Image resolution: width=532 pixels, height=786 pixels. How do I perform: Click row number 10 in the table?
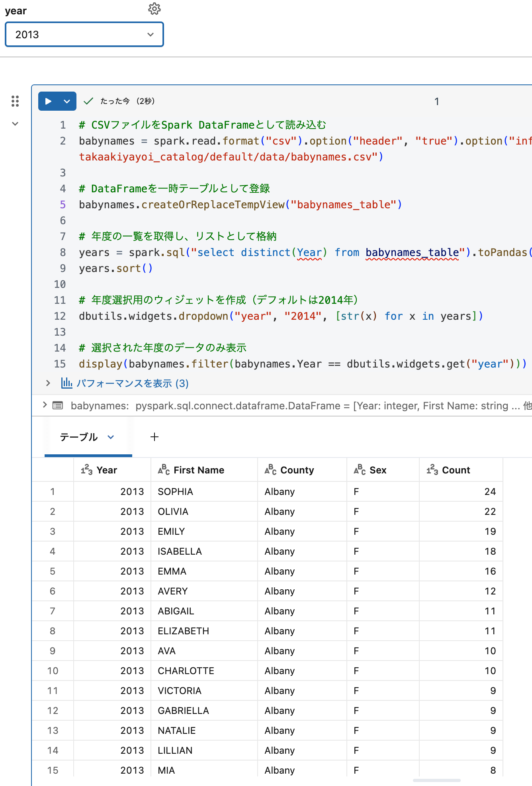click(53, 671)
